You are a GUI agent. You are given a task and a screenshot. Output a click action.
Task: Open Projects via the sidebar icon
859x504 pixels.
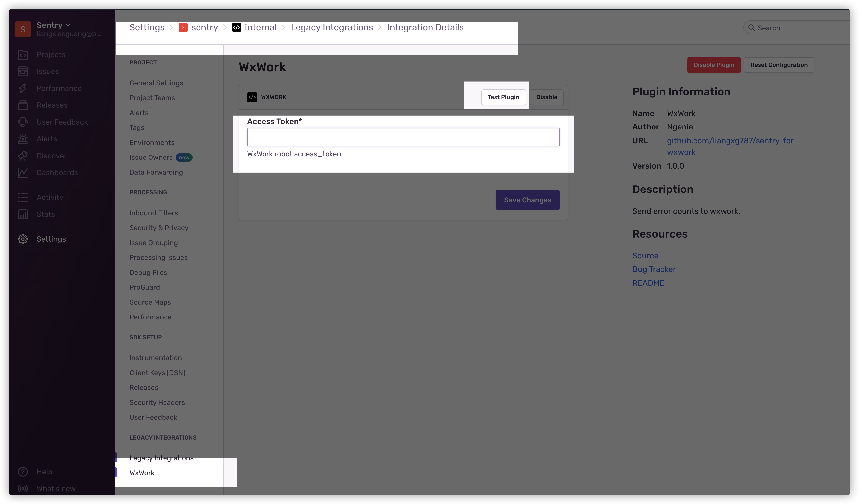23,55
